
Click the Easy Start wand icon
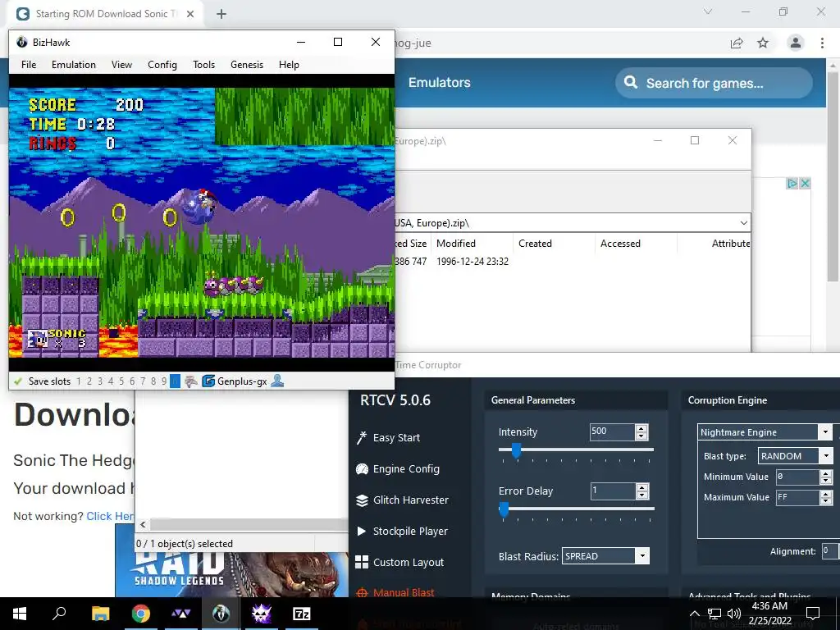pyautogui.click(x=362, y=438)
